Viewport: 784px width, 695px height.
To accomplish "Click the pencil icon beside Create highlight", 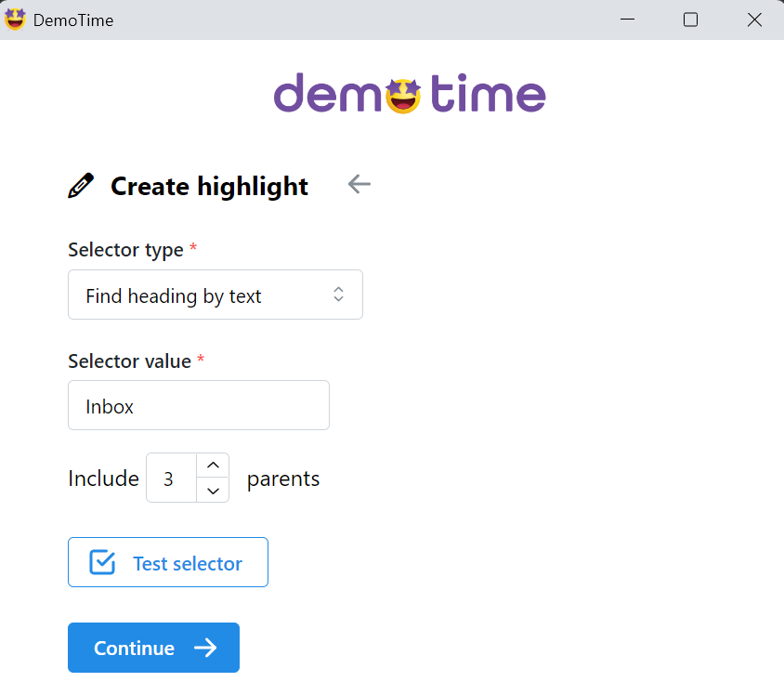I will 82,186.
